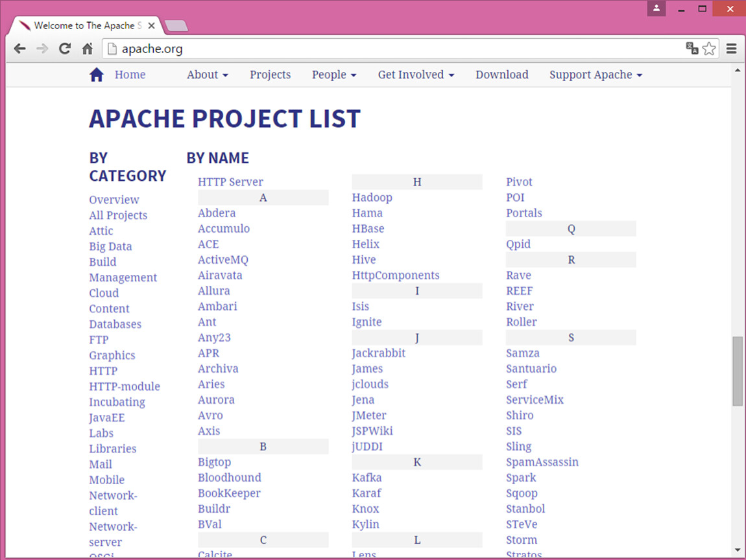The width and height of the screenshot is (746, 560).
Task: Click the browser home icon
Action: [x=87, y=49]
